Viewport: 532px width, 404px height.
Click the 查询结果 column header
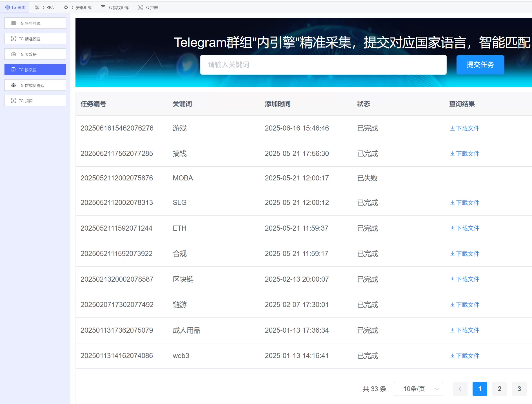tap(462, 104)
